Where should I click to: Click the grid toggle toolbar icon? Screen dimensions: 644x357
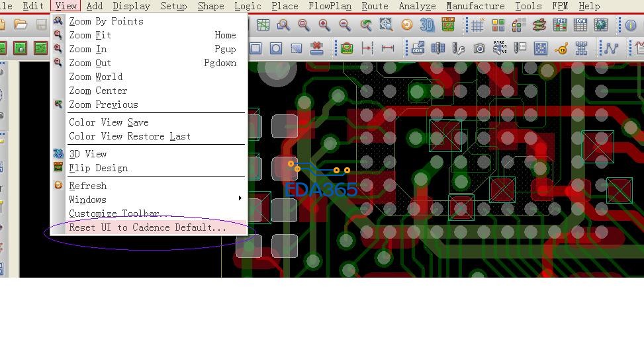[x=477, y=25]
